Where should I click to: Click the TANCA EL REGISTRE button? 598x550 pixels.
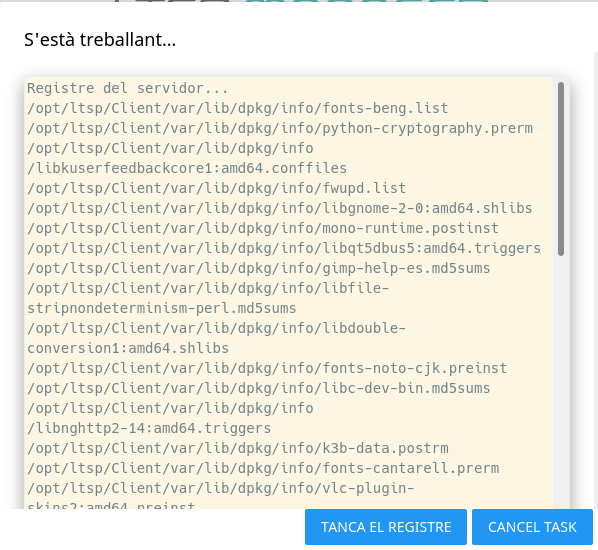pyautogui.click(x=386, y=527)
